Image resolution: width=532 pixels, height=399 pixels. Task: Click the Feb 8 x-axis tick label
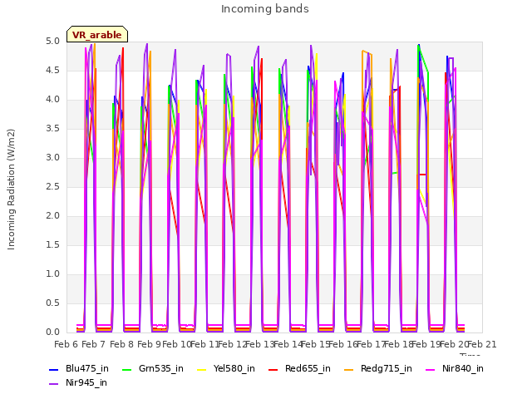coord(121,344)
